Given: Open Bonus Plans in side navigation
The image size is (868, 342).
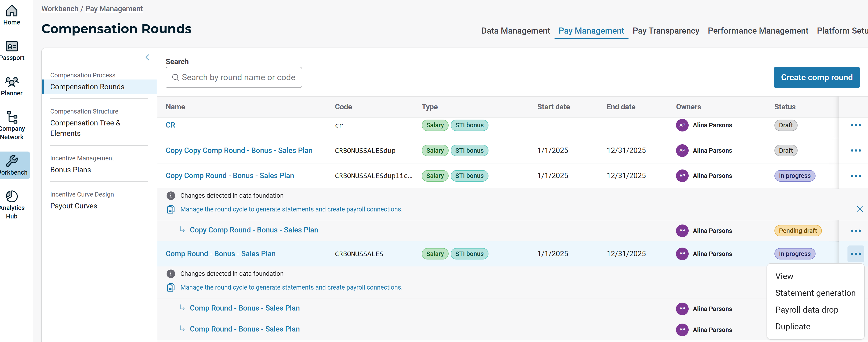Looking at the screenshot, I should 70,170.
